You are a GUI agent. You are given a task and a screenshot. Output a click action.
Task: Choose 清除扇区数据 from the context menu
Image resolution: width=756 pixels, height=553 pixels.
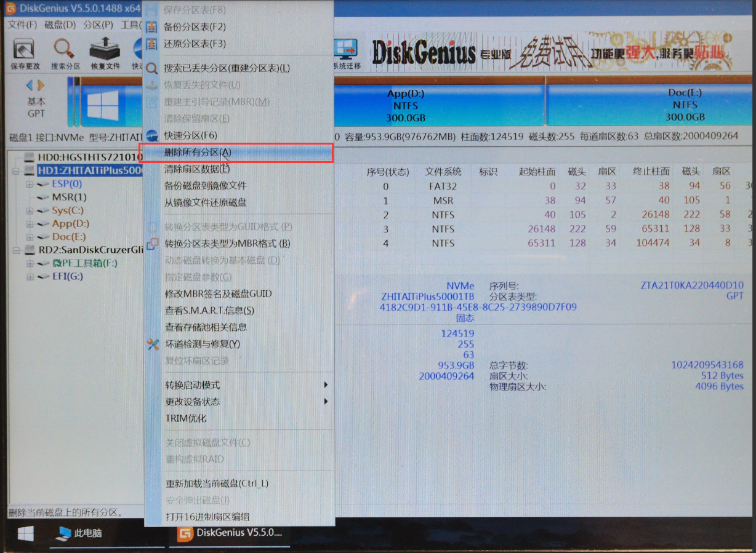(x=239, y=169)
